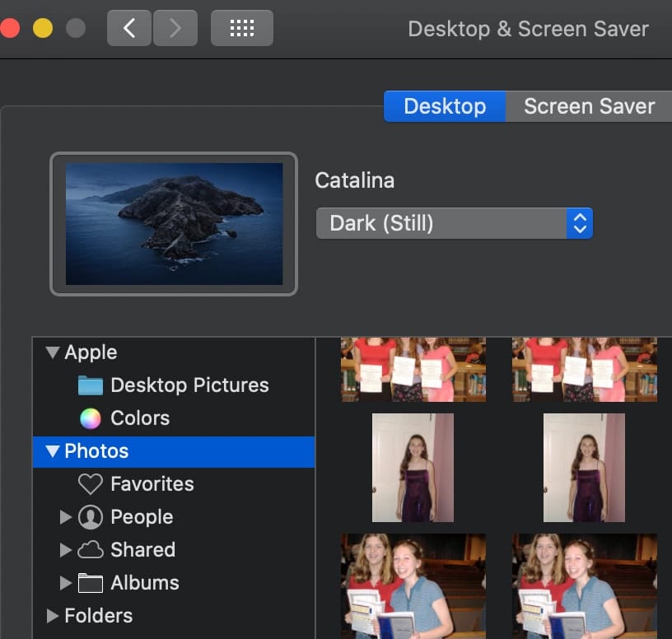Click the Favorites heart icon
The width and height of the screenshot is (672, 639).
pos(91,484)
